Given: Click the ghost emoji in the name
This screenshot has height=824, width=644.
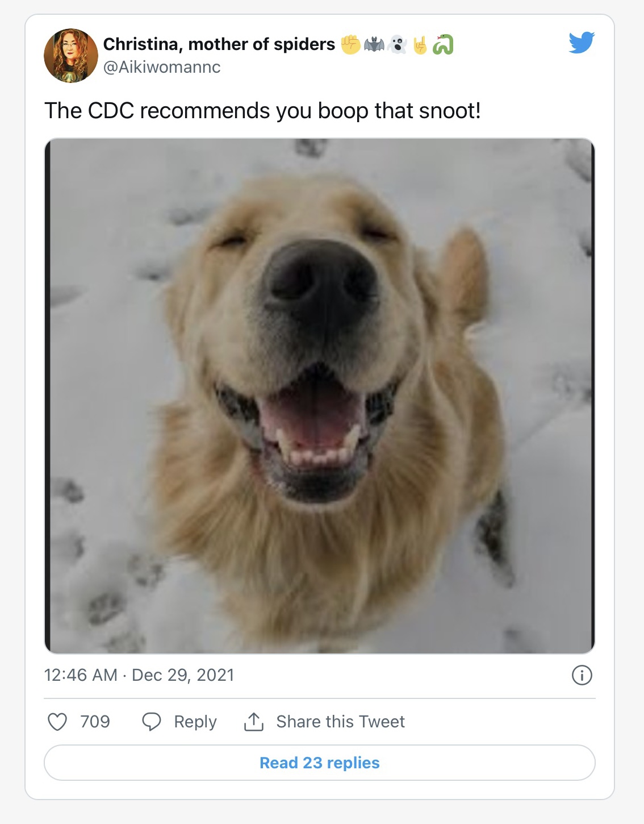Looking at the screenshot, I should pyautogui.click(x=397, y=44).
